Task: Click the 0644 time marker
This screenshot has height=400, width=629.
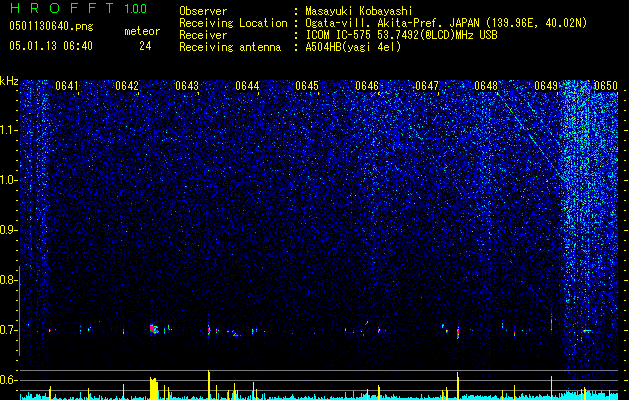Action: pyautogui.click(x=247, y=86)
